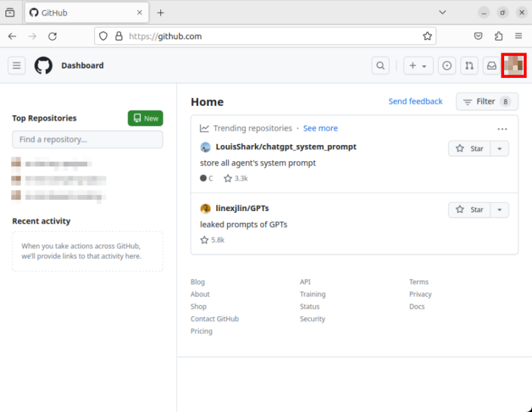Open the list all tabs dropdown
The width and height of the screenshot is (532, 412).
[443, 12]
